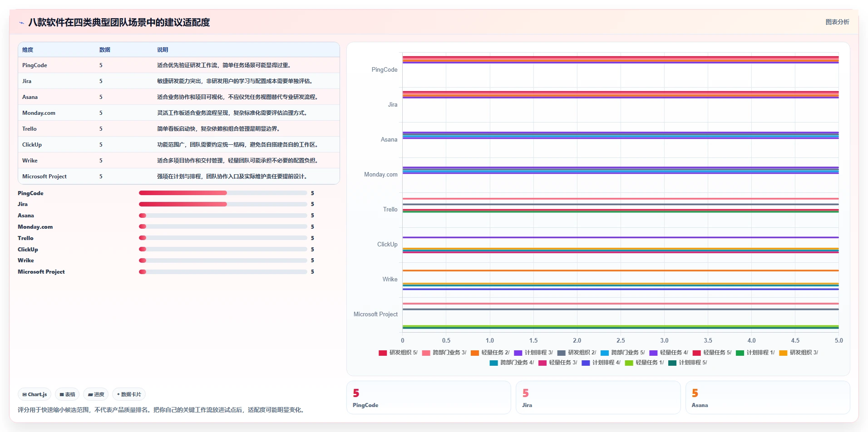Click the 跨部门业务 4/ legend color swatch
This screenshot has width=868, height=432.
pos(494,363)
